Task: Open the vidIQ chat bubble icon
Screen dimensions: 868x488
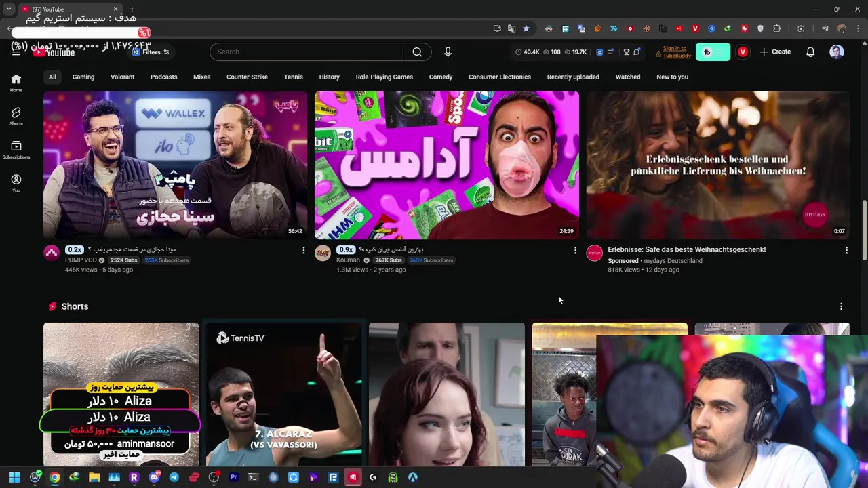Action: (637, 52)
